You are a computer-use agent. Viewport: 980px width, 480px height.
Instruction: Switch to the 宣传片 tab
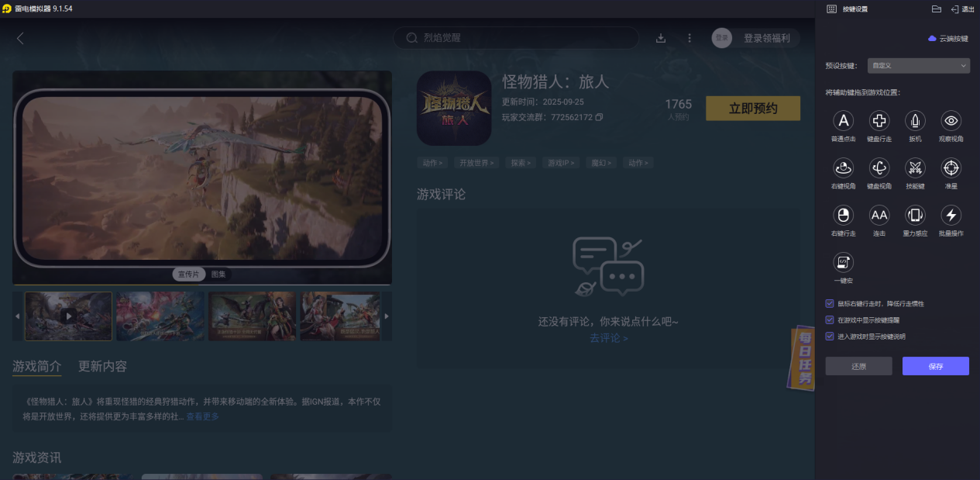coord(189,275)
